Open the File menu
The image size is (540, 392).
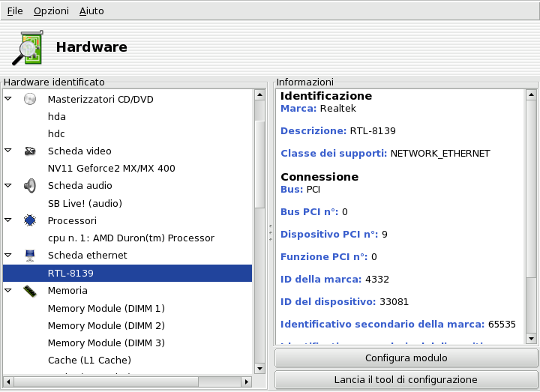click(15, 11)
